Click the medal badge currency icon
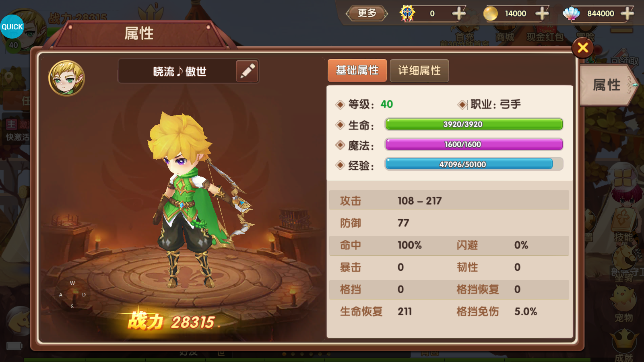The image size is (644, 362). click(407, 13)
